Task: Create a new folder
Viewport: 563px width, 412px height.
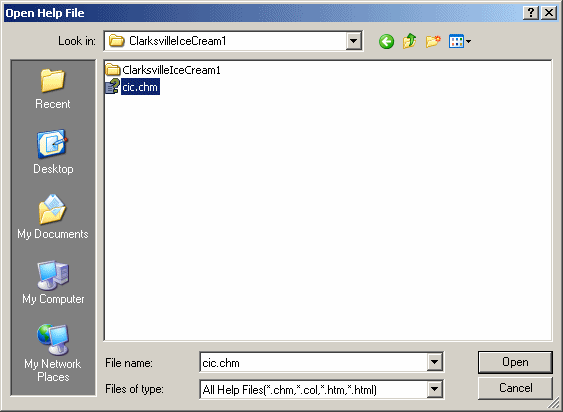Action: click(433, 41)
